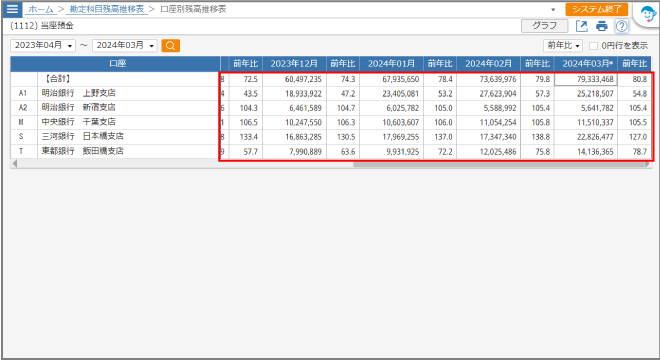
Task: Click cell value 17,969,255
Action: (391, 137)
